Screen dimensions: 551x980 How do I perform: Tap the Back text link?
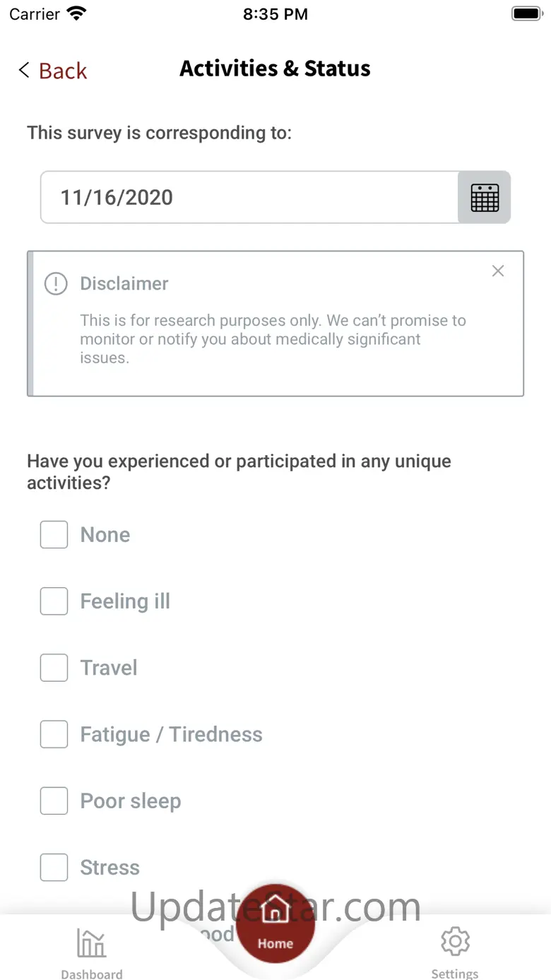pos(63,71)
